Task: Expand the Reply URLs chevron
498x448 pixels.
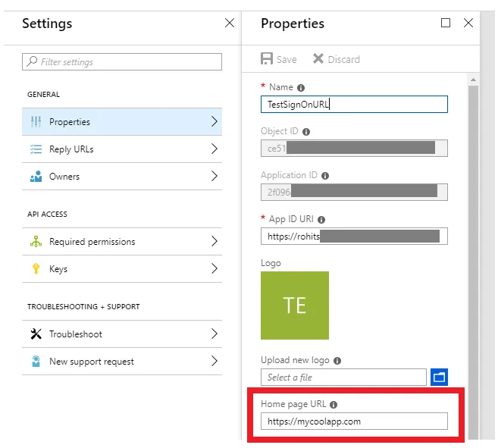Action: click(214, 149)
